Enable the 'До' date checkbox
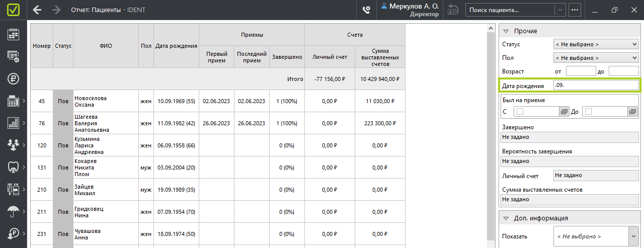This screenshot has height=248, width=644. [589, 112]
